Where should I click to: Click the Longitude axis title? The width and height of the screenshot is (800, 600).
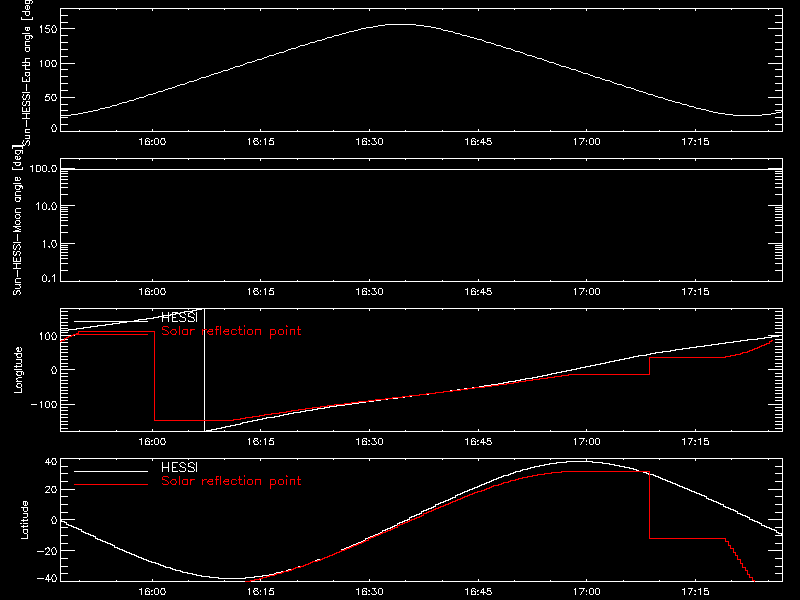click(18, 370)
